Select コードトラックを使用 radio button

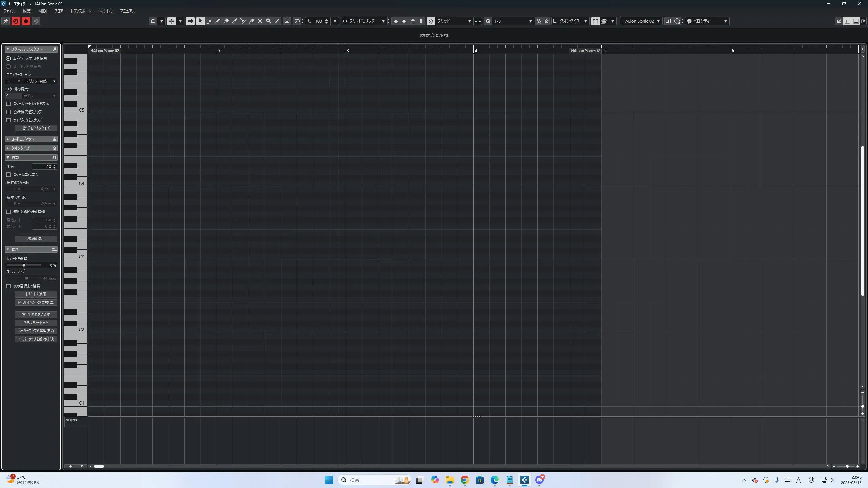click(x=8, y=66)
